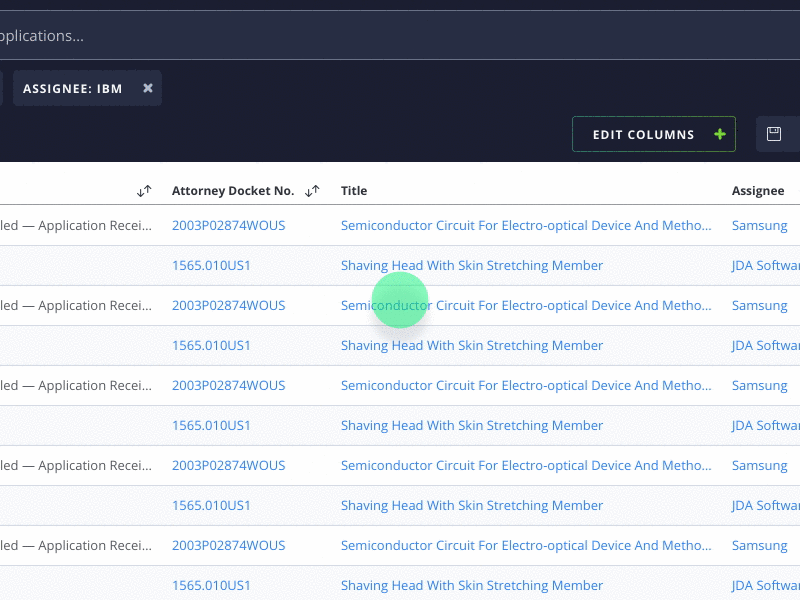Open docket 1565.010US1 in the second table row
This screenshot has width=800, height=600.
(211, 265)
